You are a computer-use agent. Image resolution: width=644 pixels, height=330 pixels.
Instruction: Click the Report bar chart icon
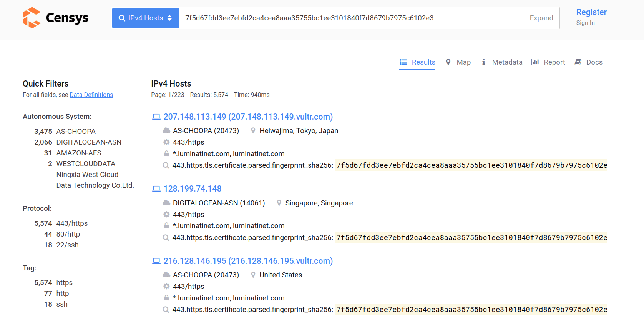point(535,62)
